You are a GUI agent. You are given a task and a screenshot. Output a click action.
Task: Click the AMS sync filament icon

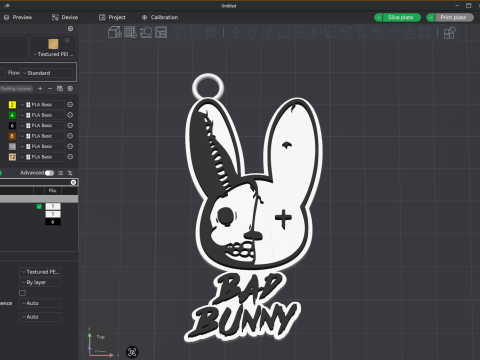60,88
